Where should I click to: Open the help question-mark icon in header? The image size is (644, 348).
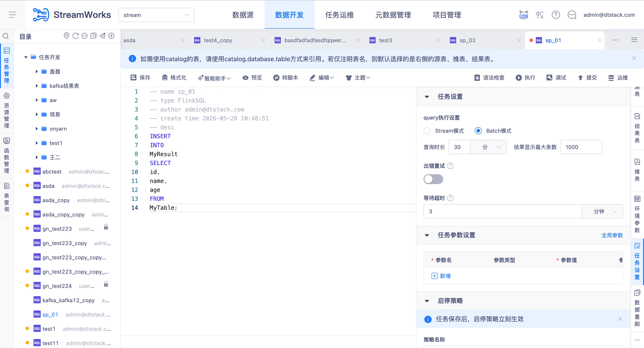point(556,15)
